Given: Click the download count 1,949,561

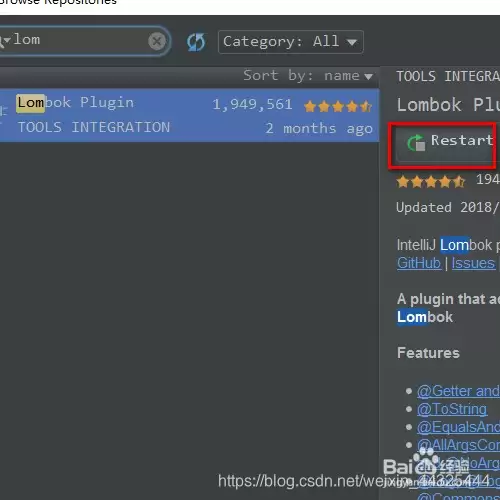Looking at the screenshot, I should coord(252,105).
